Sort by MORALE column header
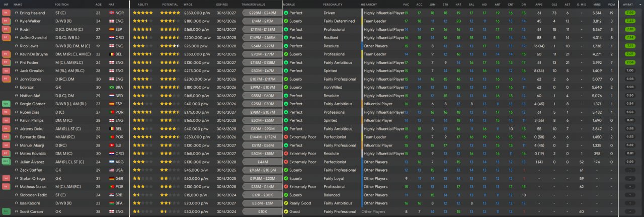The height and width of the screenshot is (217, 644). point(289,4)
